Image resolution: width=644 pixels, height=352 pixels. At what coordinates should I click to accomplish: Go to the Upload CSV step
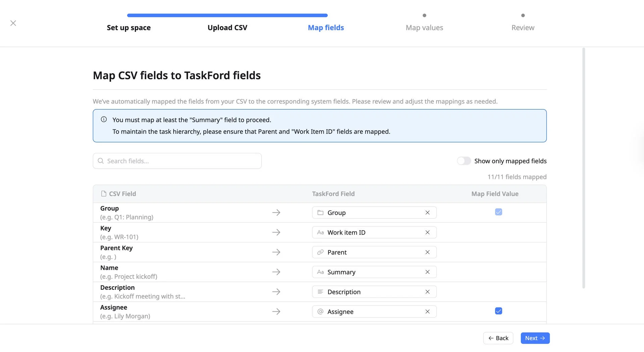(x=227, y=28)
